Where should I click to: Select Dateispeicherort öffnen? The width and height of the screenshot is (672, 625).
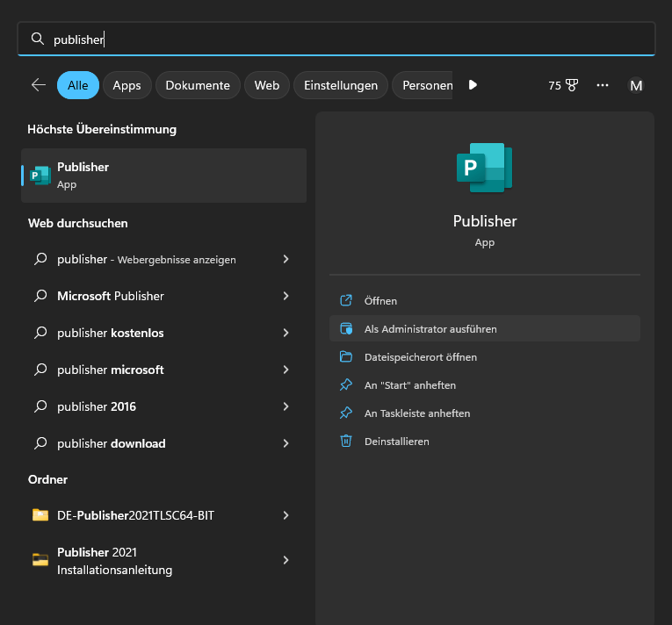click(x=421, y=357)
